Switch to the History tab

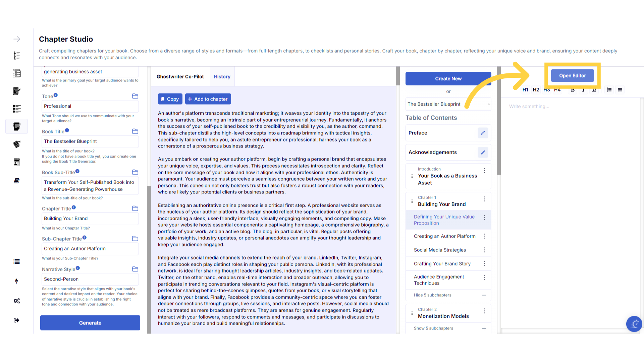222,77
